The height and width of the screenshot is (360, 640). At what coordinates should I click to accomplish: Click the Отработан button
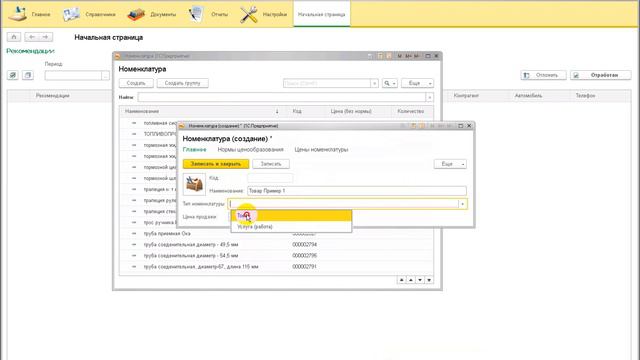[600, 75]
